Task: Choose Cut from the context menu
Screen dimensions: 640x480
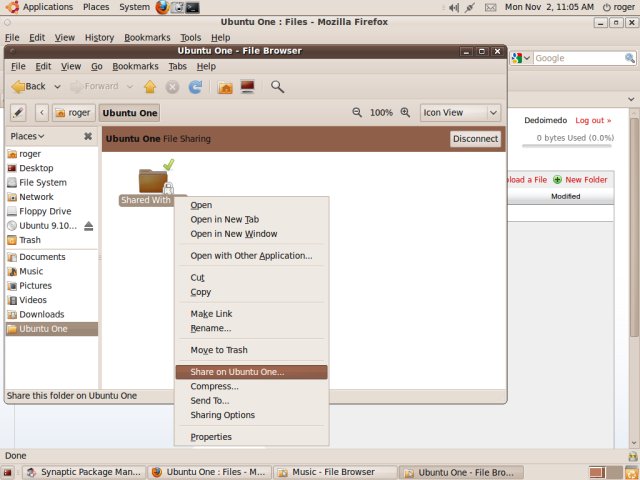Action: click(x=251, y=278)
